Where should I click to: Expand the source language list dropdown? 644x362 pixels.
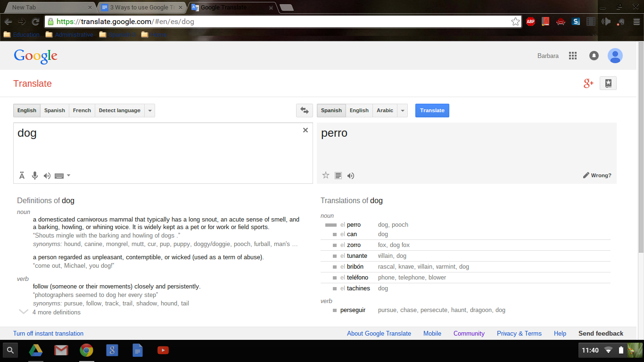150,110
